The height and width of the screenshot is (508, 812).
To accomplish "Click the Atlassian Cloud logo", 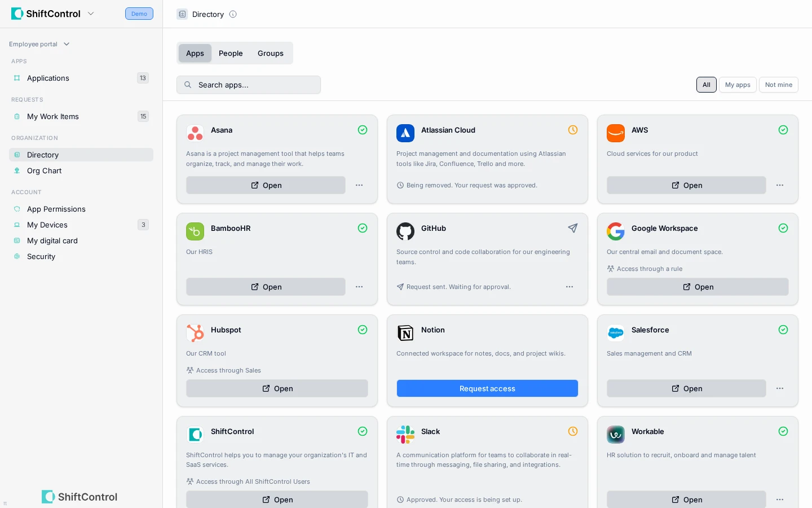I will pos(405,133).
